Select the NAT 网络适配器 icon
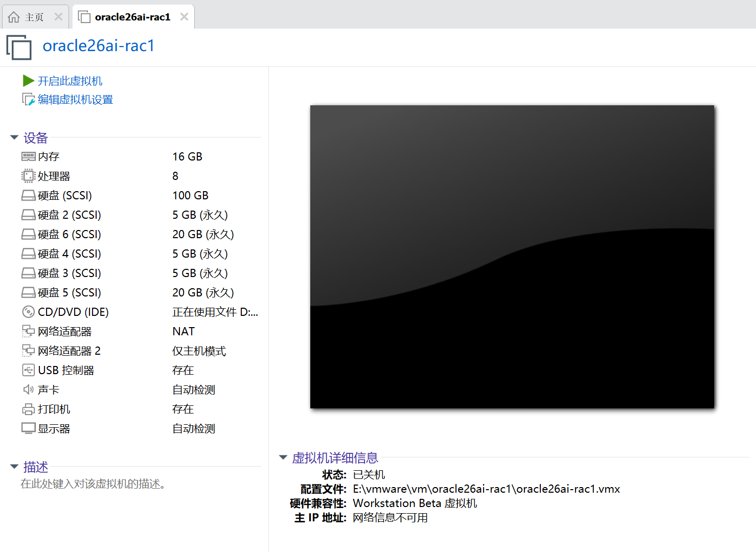The height and width of the screenshot is (552, 756). tap(29, 331)
